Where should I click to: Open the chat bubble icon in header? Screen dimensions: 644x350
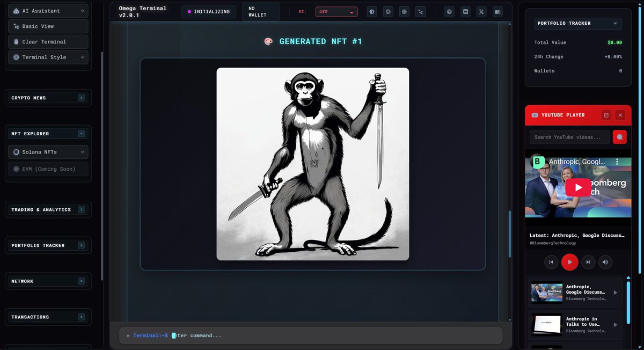[465, 11]
